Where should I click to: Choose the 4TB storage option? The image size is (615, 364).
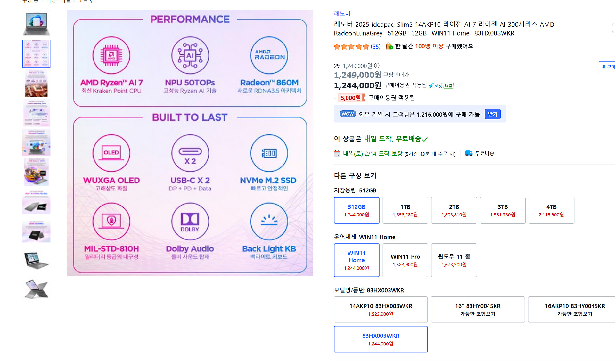(551, 210)
